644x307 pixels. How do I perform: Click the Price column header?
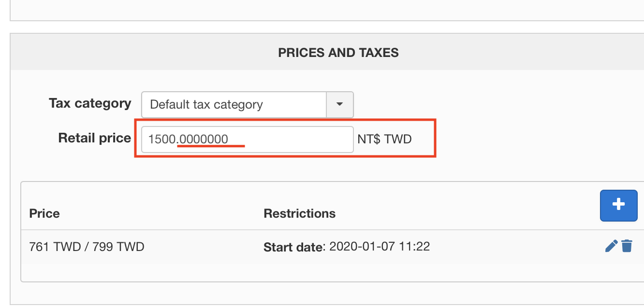[44, 213]
